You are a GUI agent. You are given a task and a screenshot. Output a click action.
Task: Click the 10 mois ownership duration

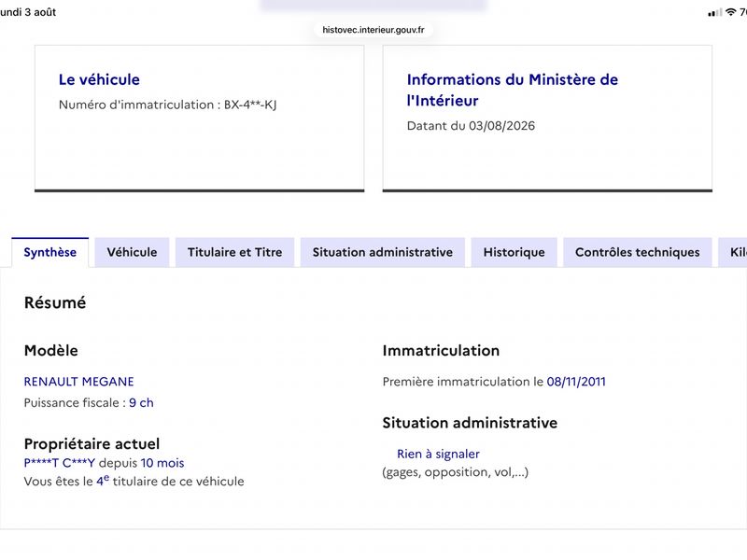[162, 463]
